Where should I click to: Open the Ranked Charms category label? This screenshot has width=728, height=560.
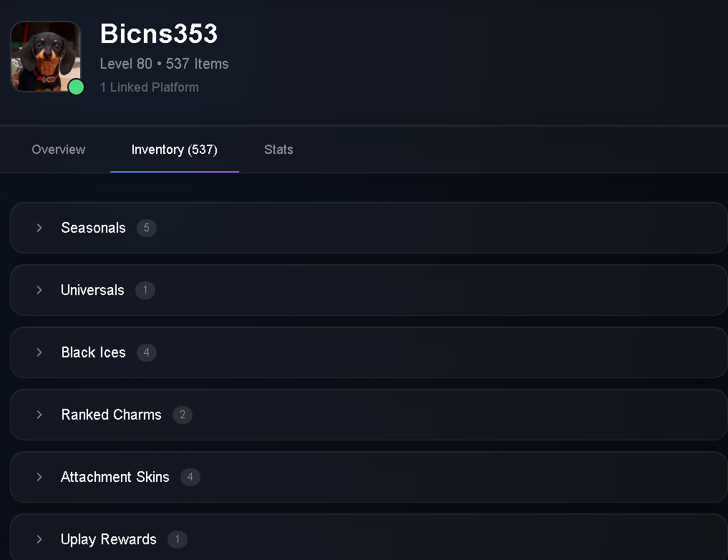click(x=112, y=414)
